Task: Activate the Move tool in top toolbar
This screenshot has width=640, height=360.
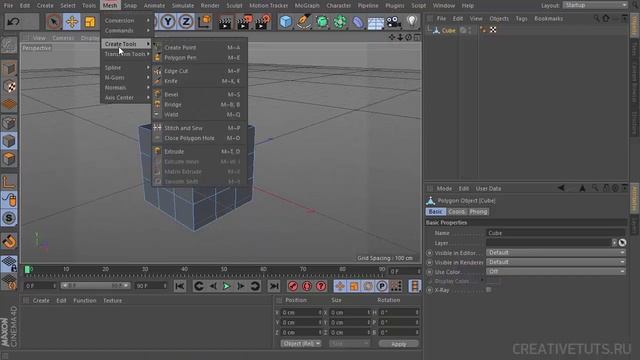Action: coord(71,22)
